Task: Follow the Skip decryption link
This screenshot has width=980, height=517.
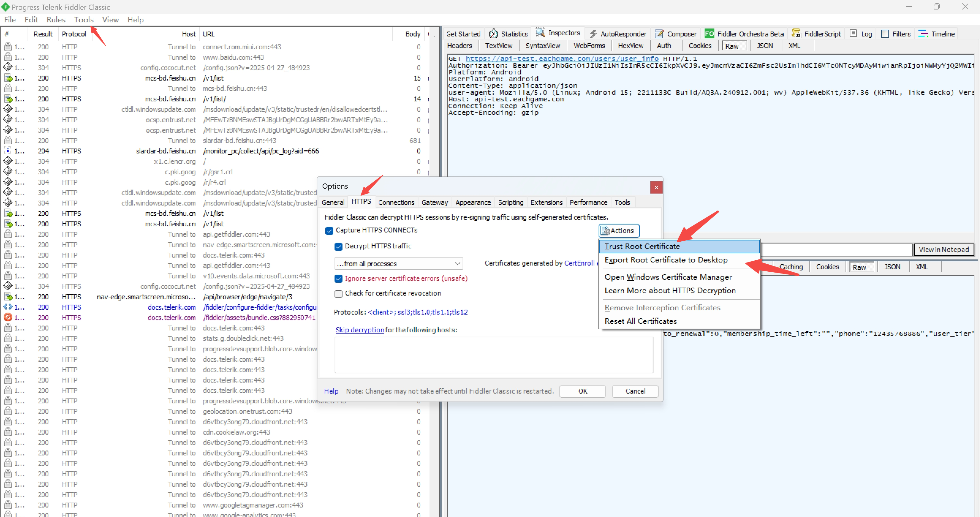Action: (x=360, y=330)
